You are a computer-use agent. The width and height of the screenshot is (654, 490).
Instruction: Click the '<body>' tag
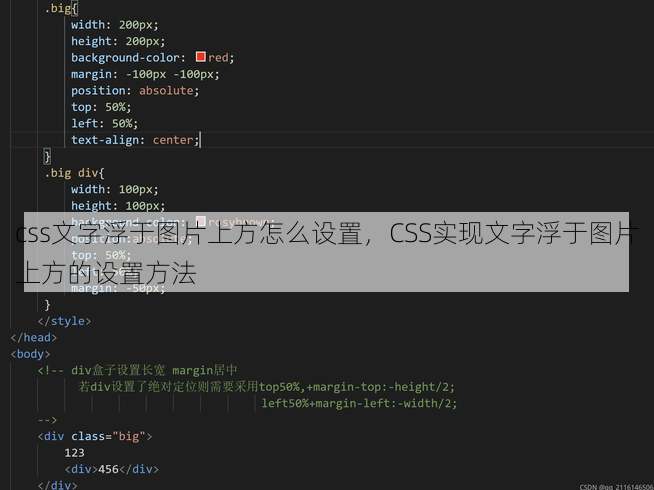coord(30,354)
